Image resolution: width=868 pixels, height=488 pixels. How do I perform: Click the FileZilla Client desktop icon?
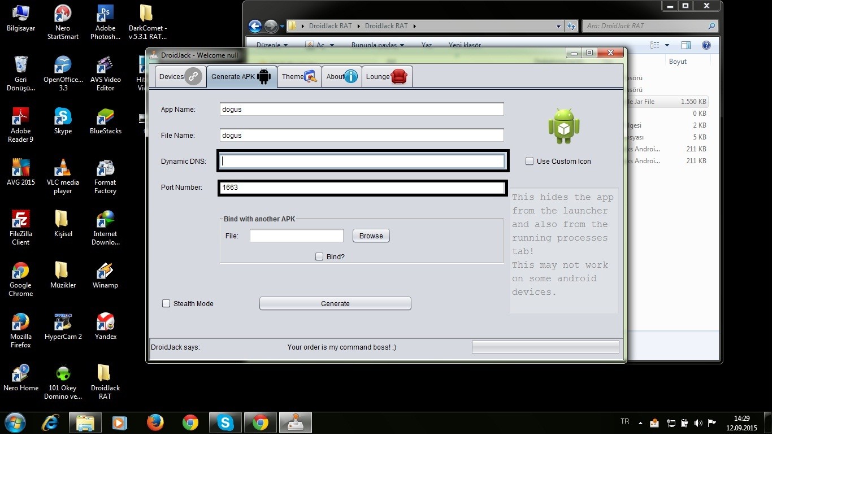[x=21, y=228]
